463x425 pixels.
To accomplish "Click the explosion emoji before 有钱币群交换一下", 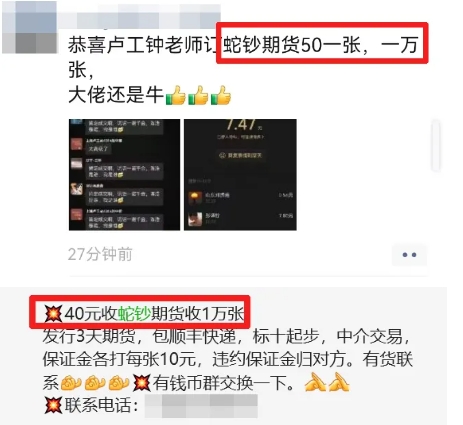I will coord(142,383).
